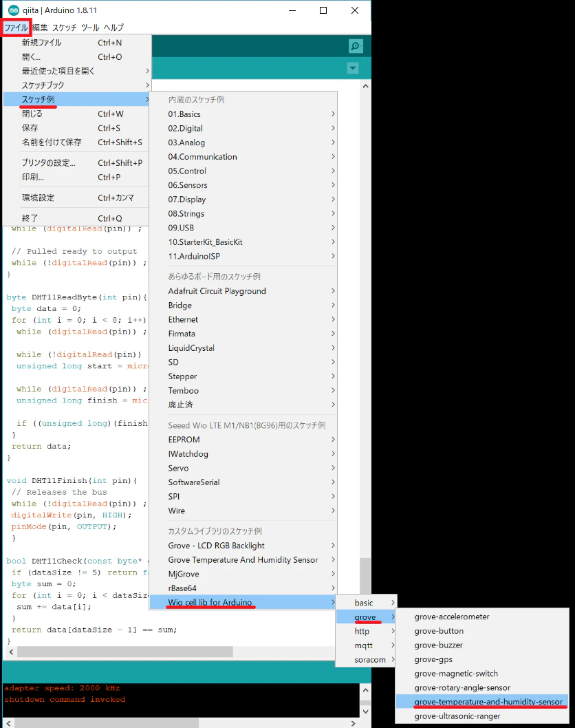Expand the LiquidCrystal examples

click(243, 348)
